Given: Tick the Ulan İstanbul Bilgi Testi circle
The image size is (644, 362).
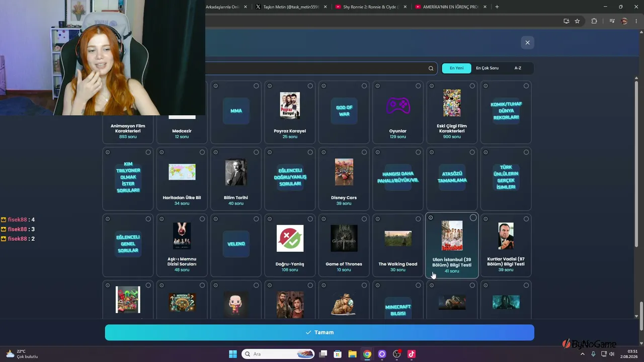Looking at the screenshot, I should tap(473, 218).
